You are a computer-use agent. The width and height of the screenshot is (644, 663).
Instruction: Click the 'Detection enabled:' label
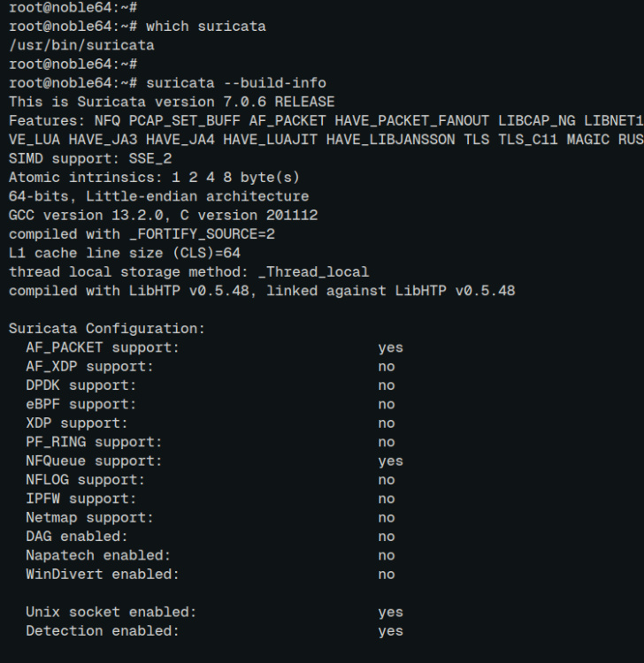(x=103, y=631)
